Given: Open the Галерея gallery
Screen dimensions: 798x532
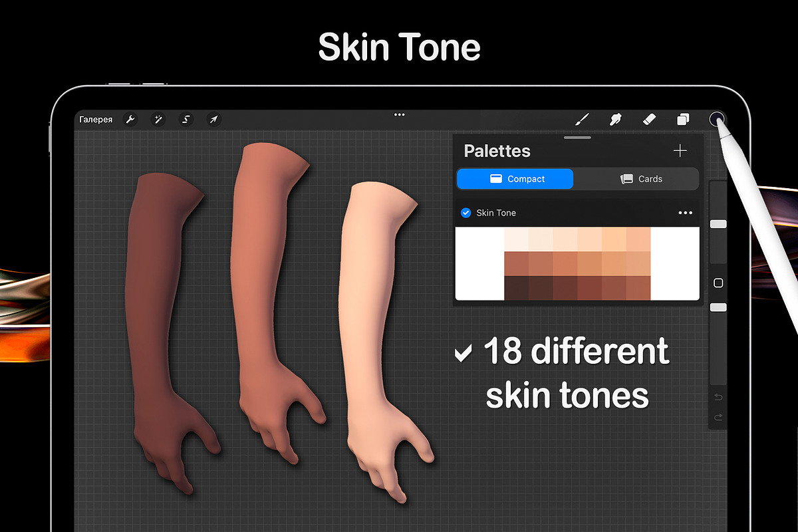Looking at the screenshot, I should coord(96,120).
